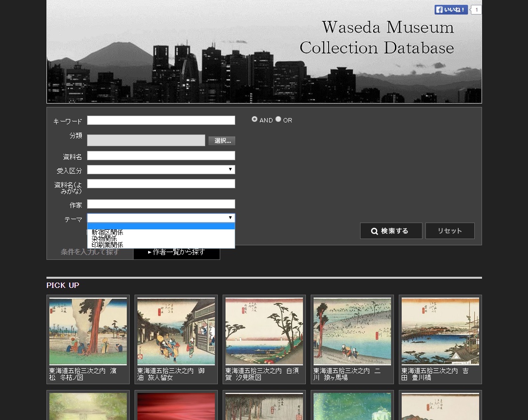The height and width of the screenshot is (420, 528).
Task: Switch to 条件を入力して探す tab
Action: pos(90,252)
